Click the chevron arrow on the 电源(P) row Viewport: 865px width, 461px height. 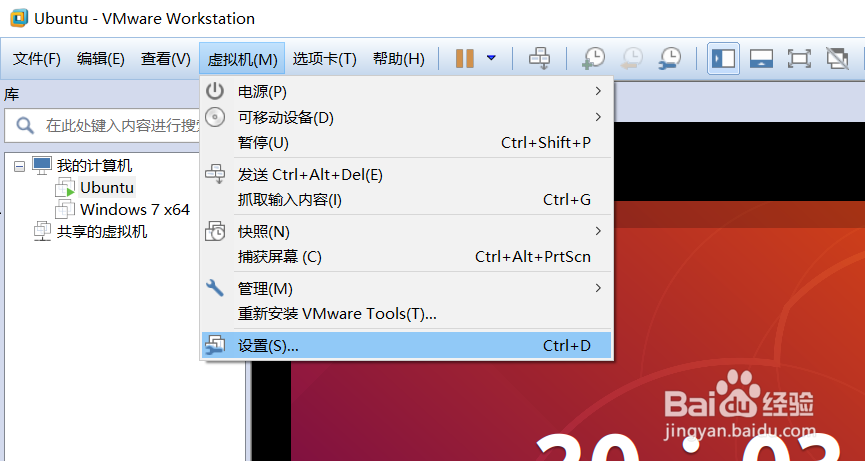pos(598,91)
